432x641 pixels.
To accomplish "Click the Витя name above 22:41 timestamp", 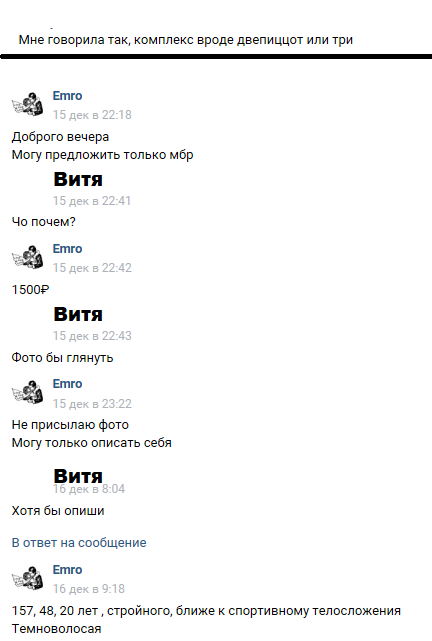I will (x=78, y=179).
